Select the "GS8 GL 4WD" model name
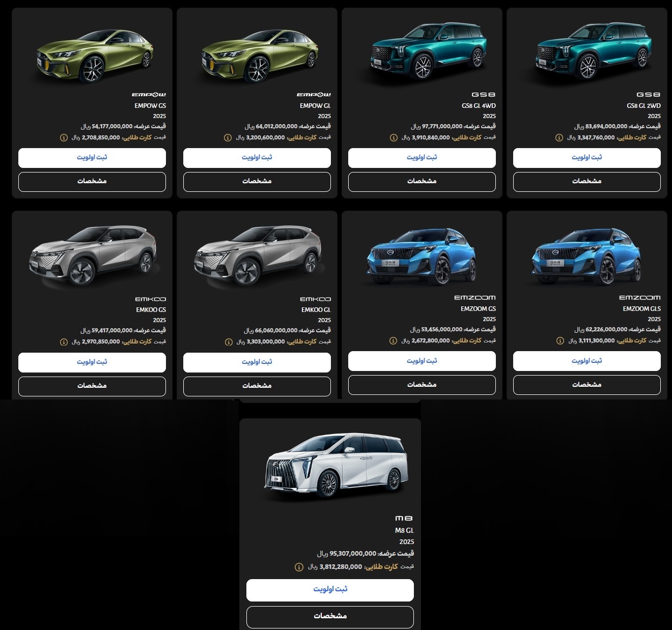 tap(479, 106)
